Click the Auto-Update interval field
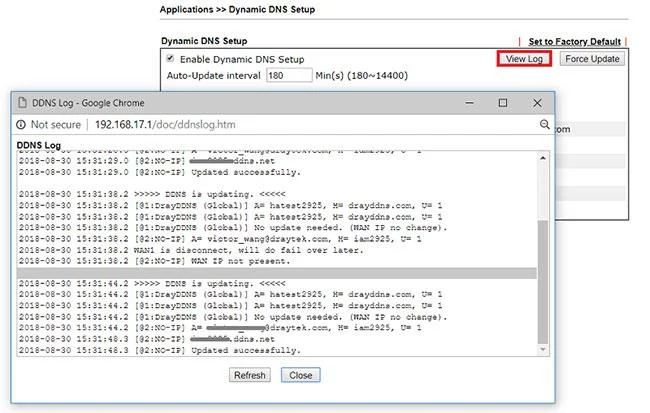 point(289,75)
